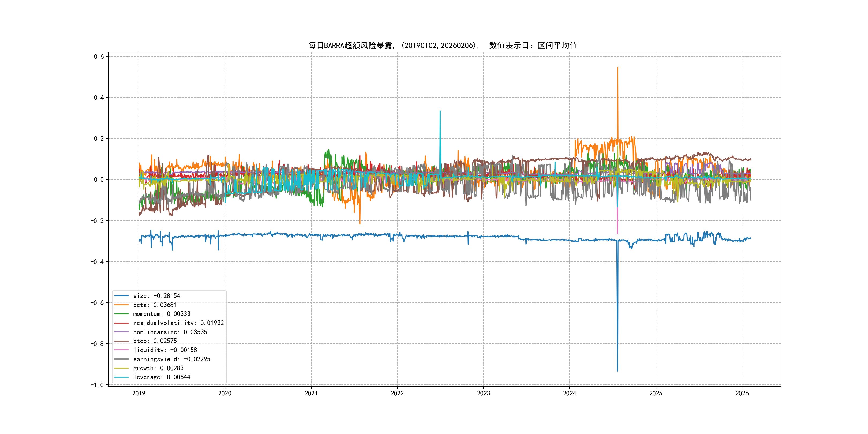Click the -1.0 y-axis tick label
This screenshot has height=434, width=868.
point(97,385)
